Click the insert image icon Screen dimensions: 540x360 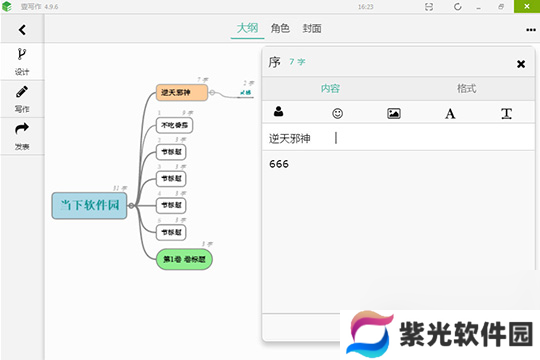pyautogui.click(x=394, y=113)
